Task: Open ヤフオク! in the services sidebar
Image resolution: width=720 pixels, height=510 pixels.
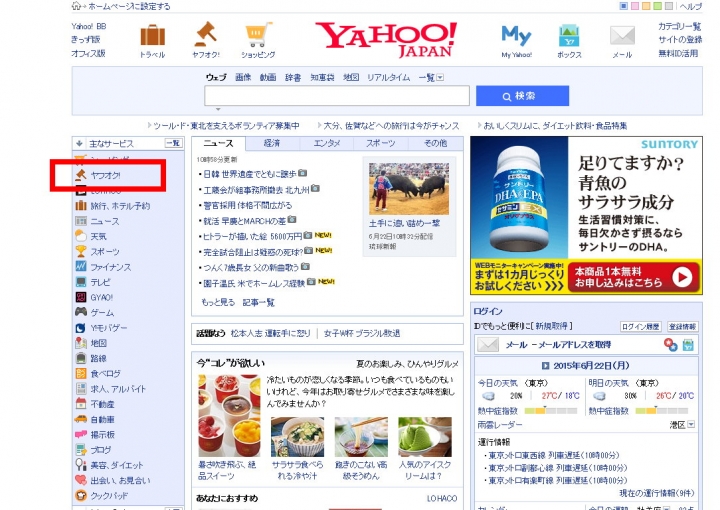Action: click(106, 175)
